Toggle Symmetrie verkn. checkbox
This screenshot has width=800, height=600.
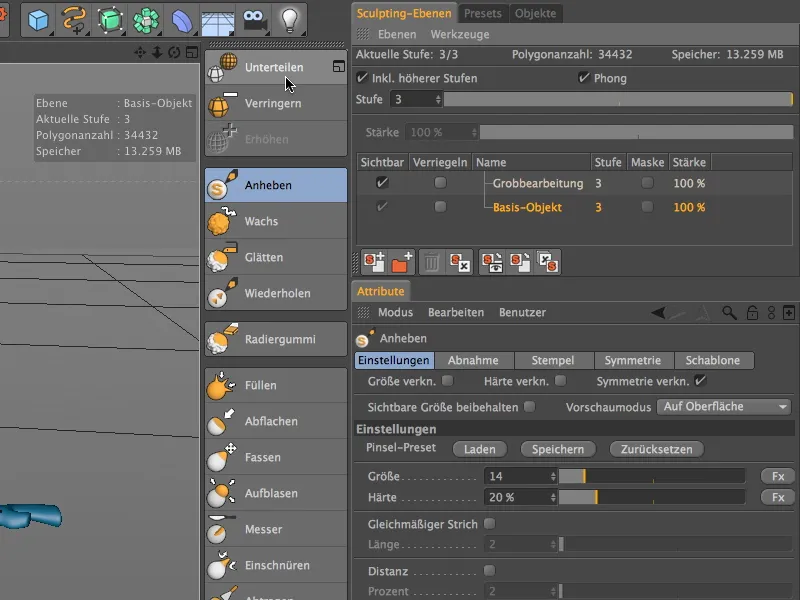point(700,381)
